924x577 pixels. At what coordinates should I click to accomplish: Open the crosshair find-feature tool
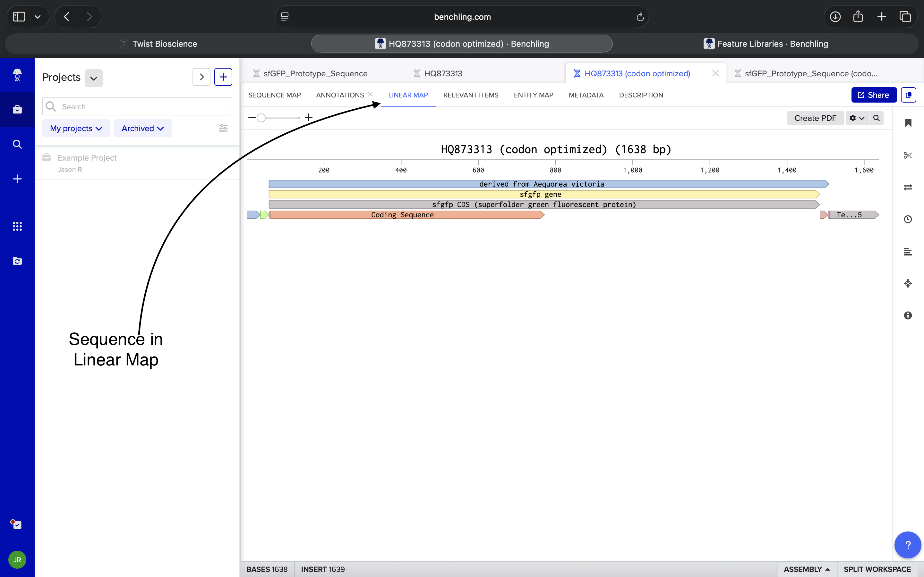click(908, 283)
